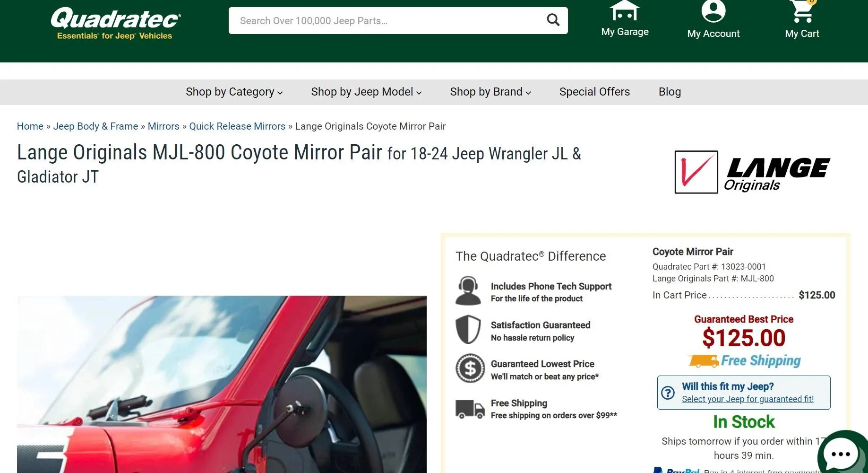Screen dimensions: 868x473
Task: Click the search magnifier icon
Action: tap(553, 20)
